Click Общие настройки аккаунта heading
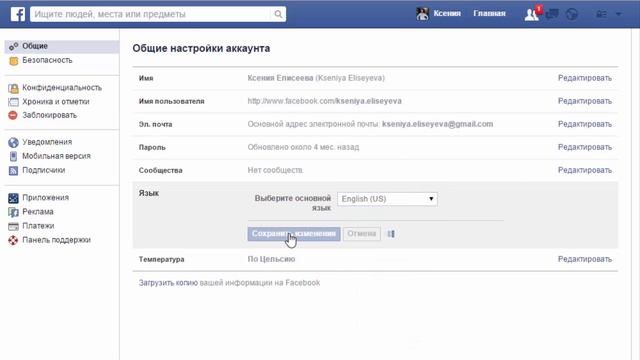The image size is (640, 360). coord(201,49)
